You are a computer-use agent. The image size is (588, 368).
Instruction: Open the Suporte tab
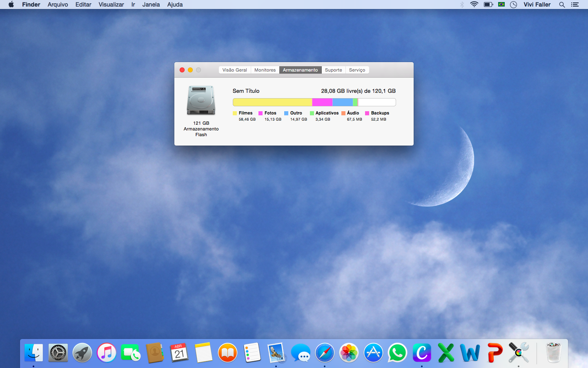(x=333, y=70)
